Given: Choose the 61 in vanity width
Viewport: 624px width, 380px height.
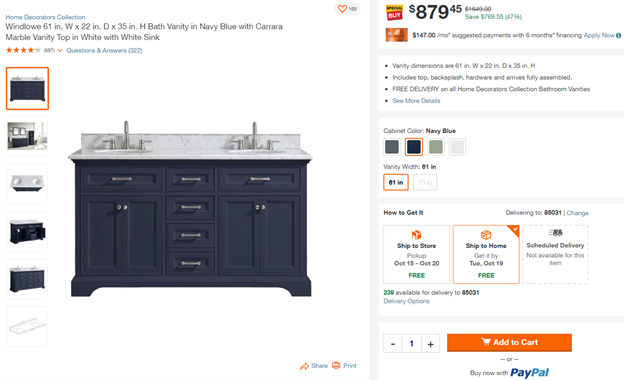Looking at the screenshot, I should coord(396,182).
